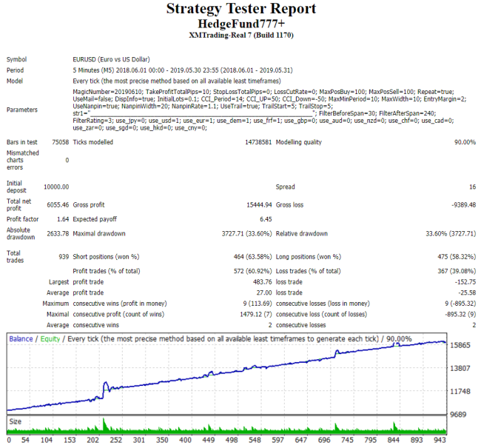Click the x-axis tick label 54
This screenshot has width=481, height=448.
[25, 440]
